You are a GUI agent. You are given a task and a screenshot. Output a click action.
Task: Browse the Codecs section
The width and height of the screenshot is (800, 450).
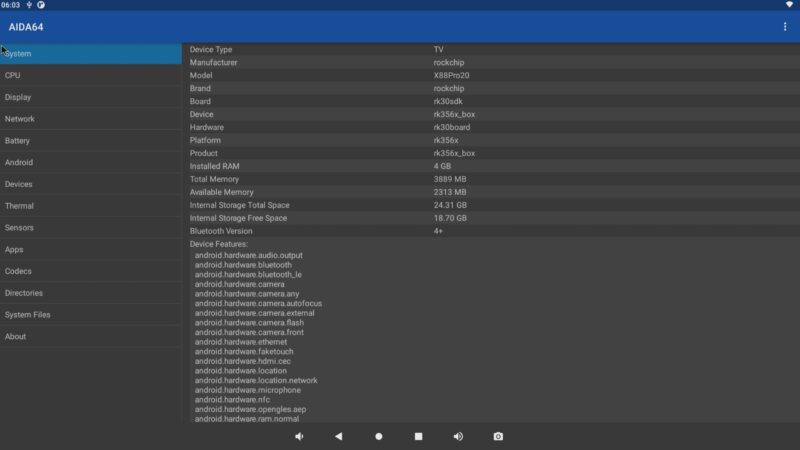tap(90, 271)
